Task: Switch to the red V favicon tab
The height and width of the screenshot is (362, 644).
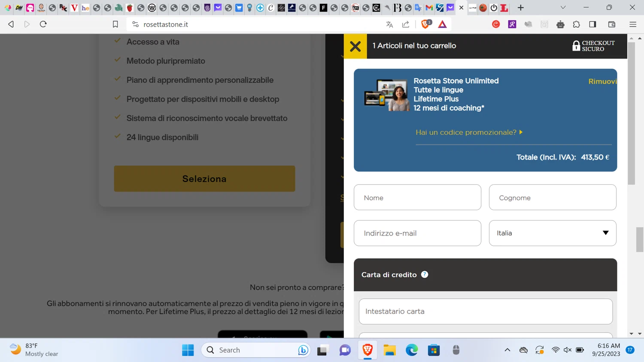Action: click(74, 8)
